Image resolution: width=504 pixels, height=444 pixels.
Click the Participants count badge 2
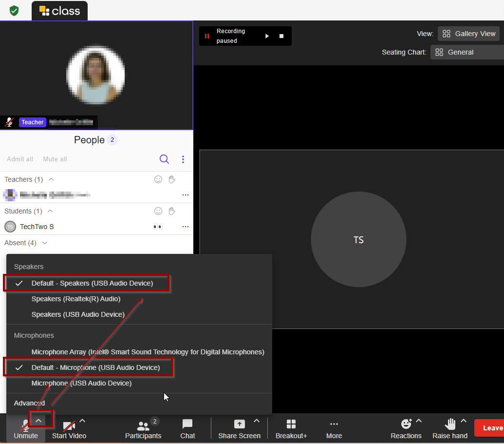click(x=154, y=421)
